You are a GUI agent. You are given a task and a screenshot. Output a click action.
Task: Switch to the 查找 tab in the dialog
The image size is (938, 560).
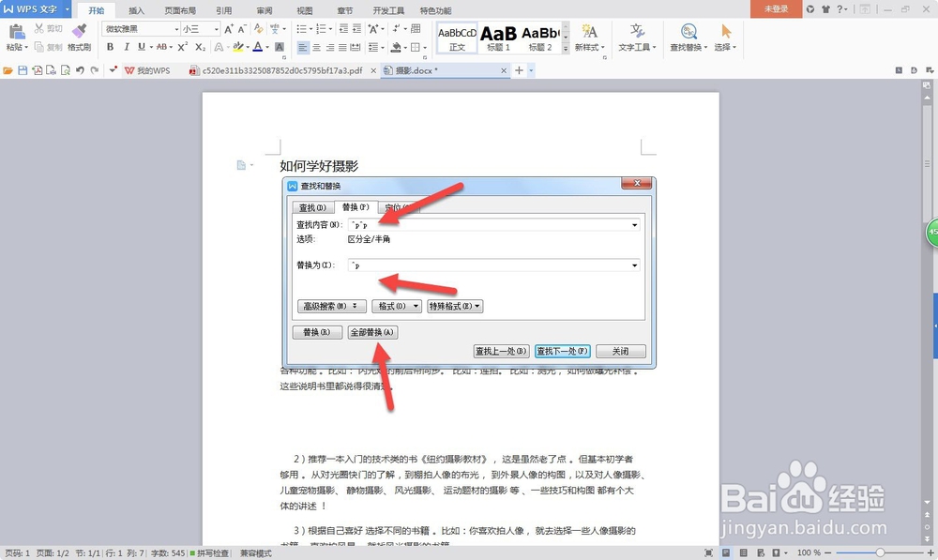point(312,207)
